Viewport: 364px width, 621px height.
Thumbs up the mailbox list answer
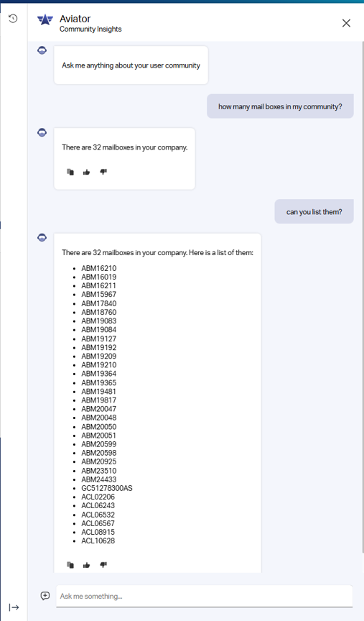[87, 565]
